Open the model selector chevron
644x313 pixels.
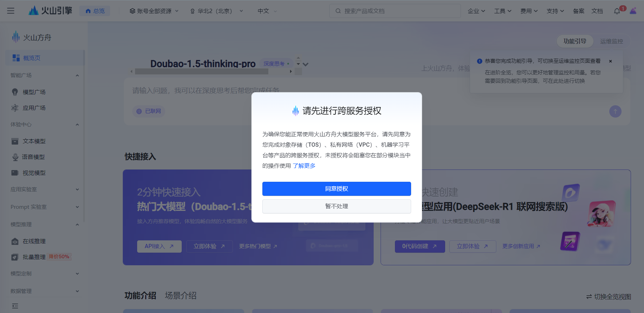[306, 65]
